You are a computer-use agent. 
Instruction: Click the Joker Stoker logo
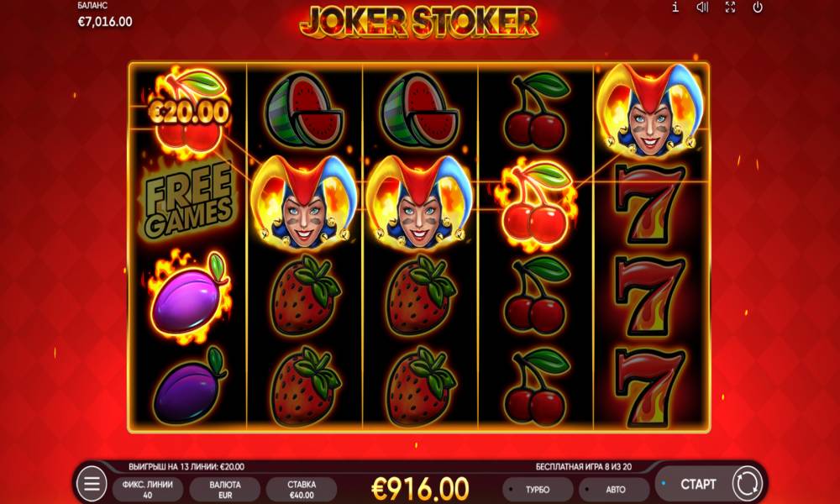tap(419, 22)
